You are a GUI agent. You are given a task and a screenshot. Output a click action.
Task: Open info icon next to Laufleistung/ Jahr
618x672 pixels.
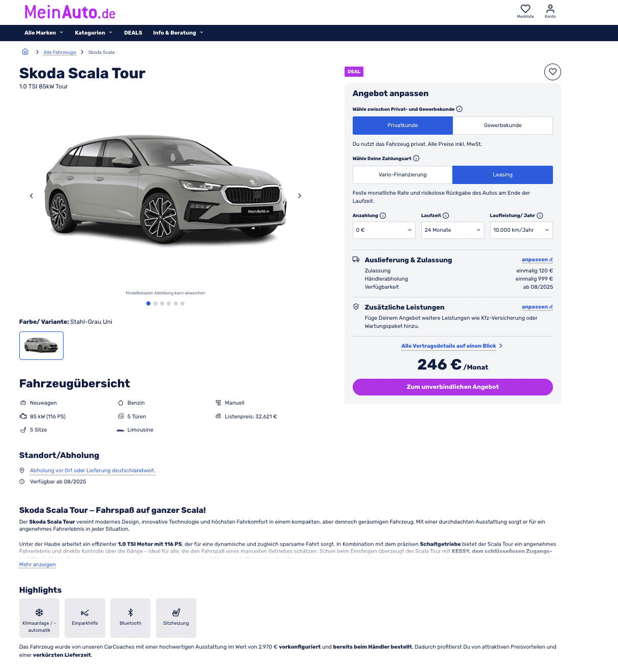coord(540,216)
